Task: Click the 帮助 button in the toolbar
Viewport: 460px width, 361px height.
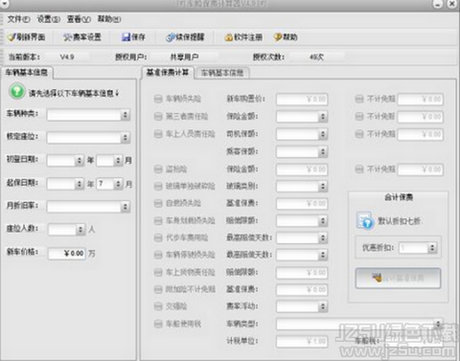Action: point(285,37)
